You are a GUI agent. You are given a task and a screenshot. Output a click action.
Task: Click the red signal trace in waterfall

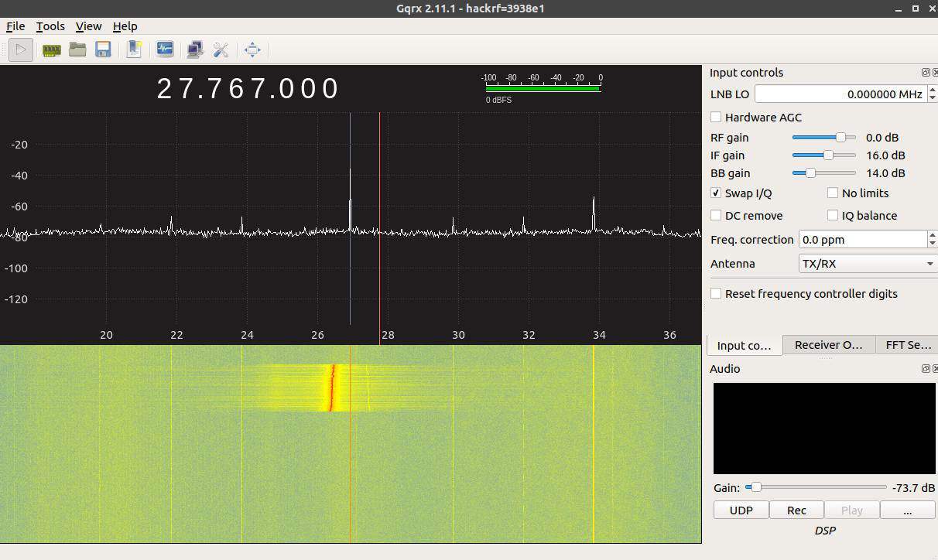pyautogui.click(x=331, y=387)
